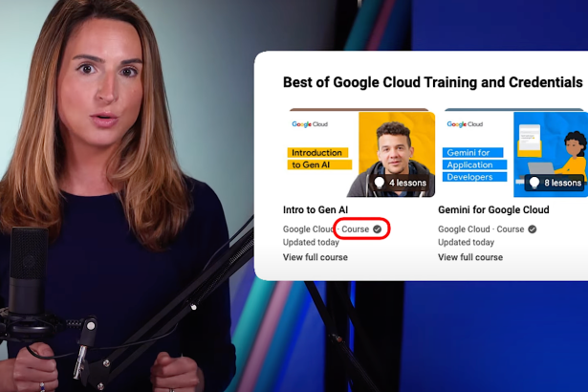Click the 'Course' label under Intro to Gen AI
Screen dimensions: 588x392
tap(355, 229)
